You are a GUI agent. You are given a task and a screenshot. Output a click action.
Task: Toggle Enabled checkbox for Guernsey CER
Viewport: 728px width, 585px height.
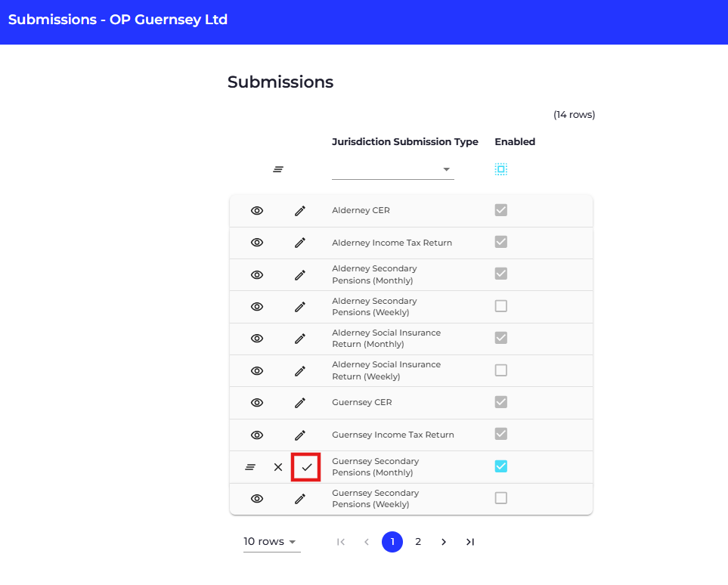pyautogui.click(x=501, y=402)
